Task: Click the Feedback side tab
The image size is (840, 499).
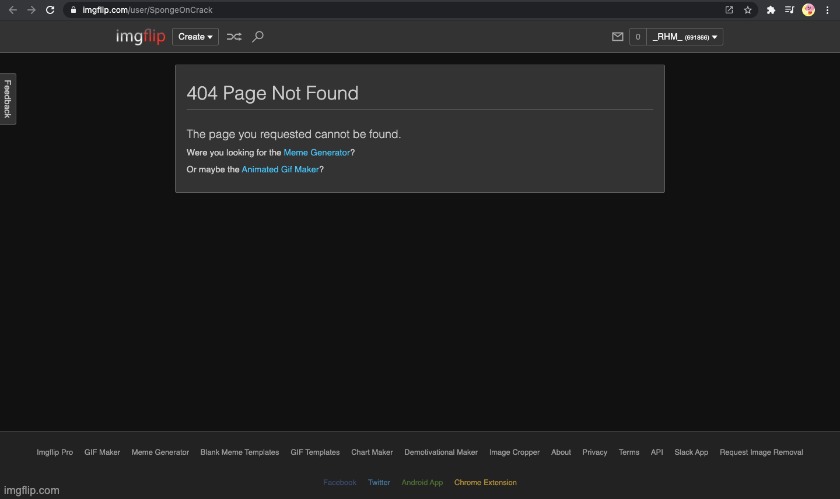Action: [x=8, y=99]
